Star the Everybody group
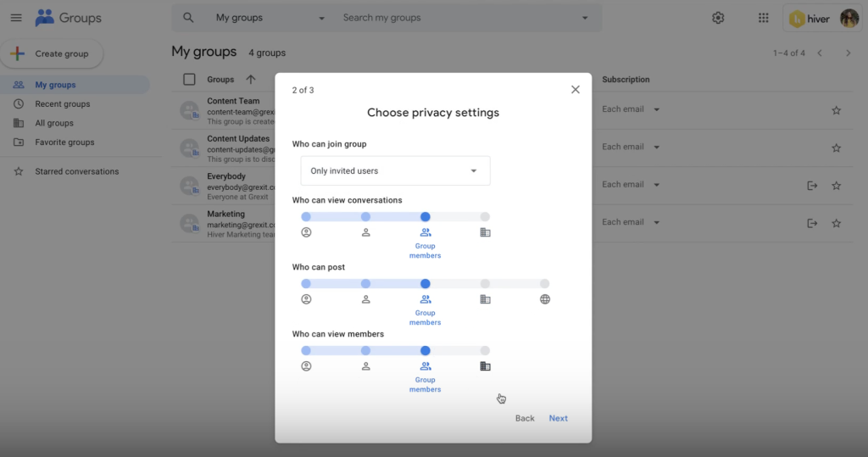Viewport: 868px width, 457px height. [836, 186]
